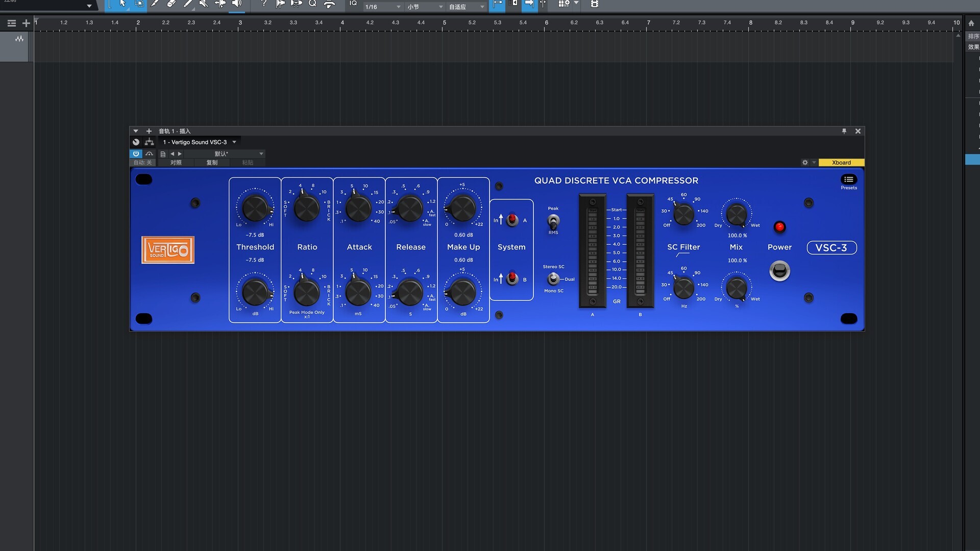
Task: Click timeline ruler at bar 8
Action: (x=750, y=23)
